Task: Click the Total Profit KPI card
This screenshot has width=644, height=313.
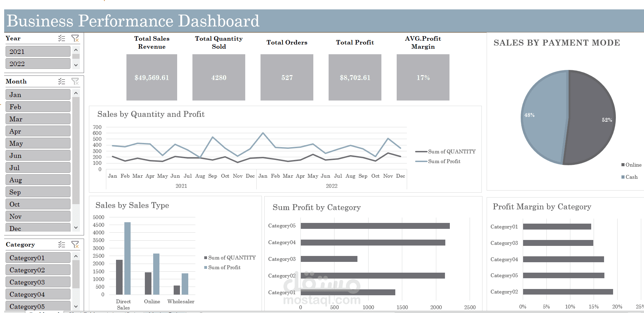Action: pos(355,77)
